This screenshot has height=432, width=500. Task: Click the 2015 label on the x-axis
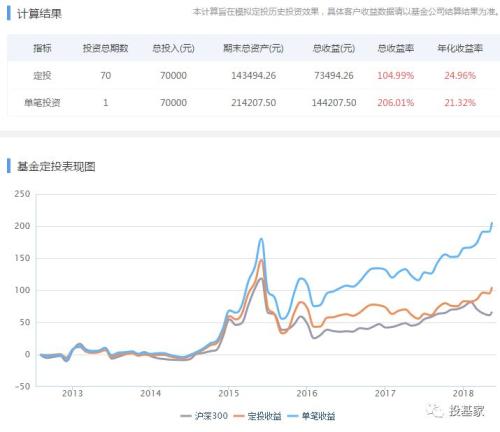point(229,393)
